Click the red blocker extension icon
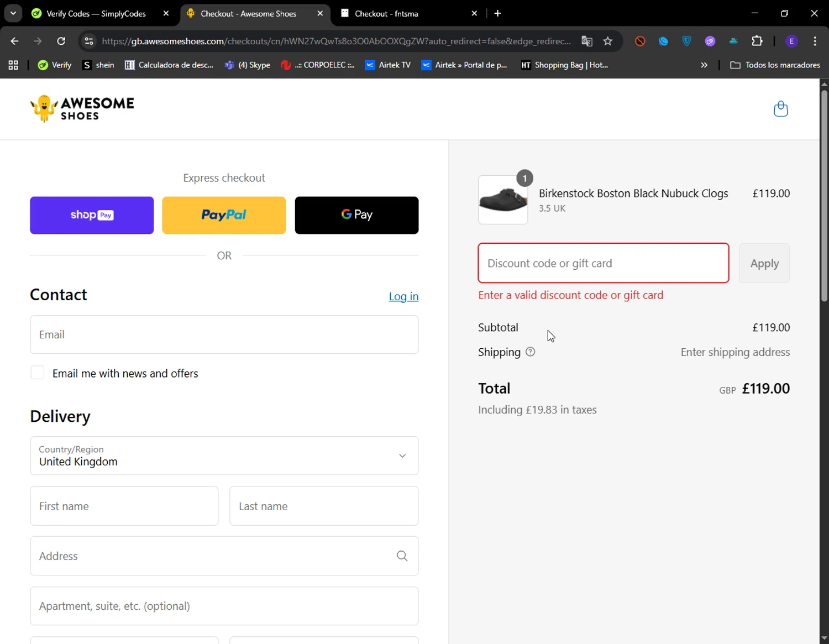This screenshot has height=644, width=829. coord(640,41)
